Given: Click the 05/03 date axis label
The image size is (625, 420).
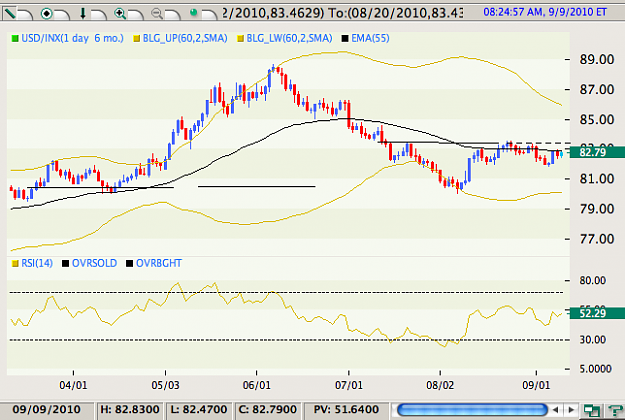Looking at the screenshot, I should (x=165, y=385).
